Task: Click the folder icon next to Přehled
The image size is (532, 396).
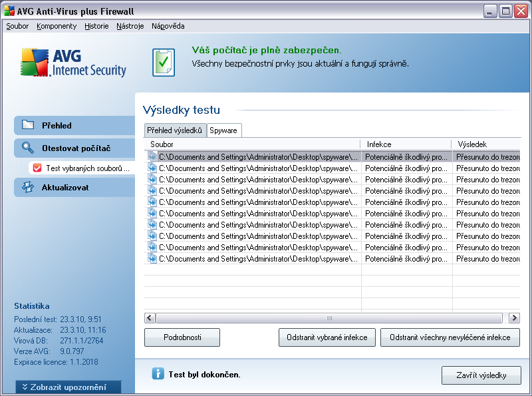Action: (x=28, y=125)
